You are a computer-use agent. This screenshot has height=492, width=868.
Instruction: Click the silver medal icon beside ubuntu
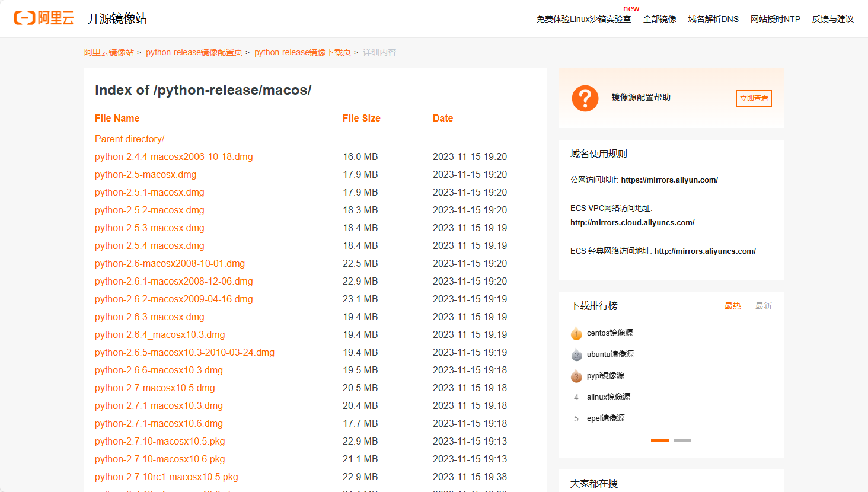click(x=576, y=354)
